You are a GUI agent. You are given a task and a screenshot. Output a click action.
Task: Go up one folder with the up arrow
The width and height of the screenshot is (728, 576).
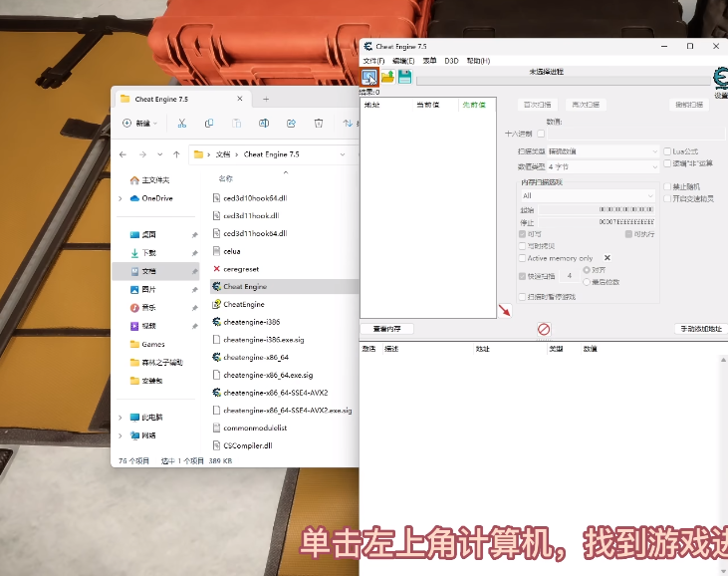tap(176, 154)
